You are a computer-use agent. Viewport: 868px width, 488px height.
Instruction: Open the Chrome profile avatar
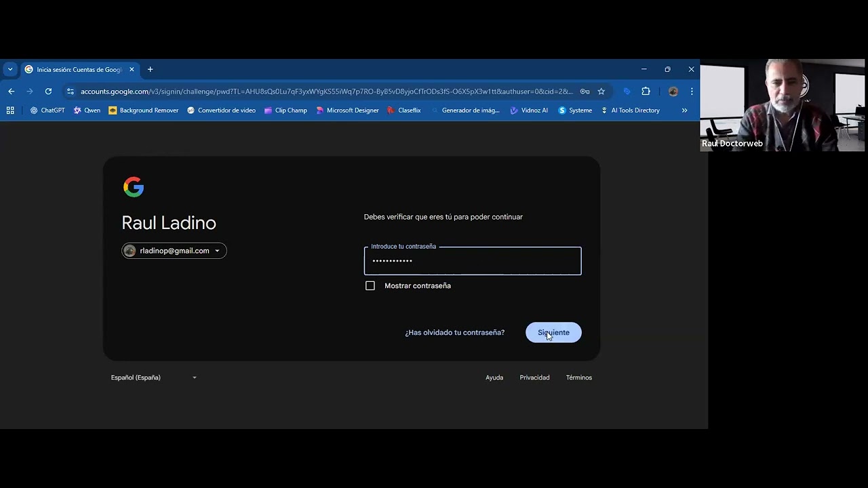click(x=673, y=91)
